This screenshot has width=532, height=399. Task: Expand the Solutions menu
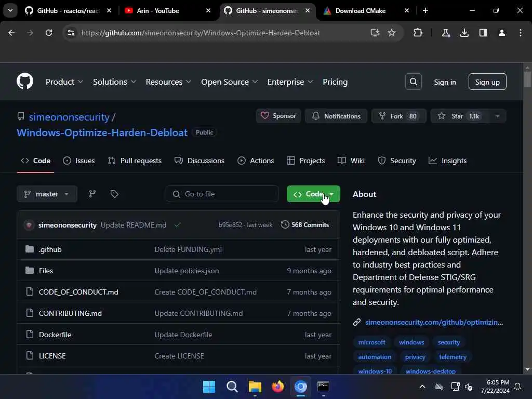point(114,82)
